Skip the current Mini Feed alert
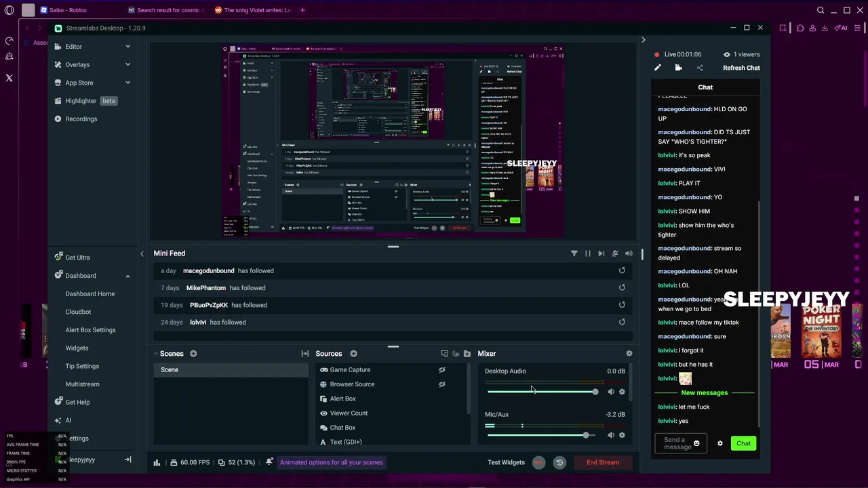 pos(601,253)
